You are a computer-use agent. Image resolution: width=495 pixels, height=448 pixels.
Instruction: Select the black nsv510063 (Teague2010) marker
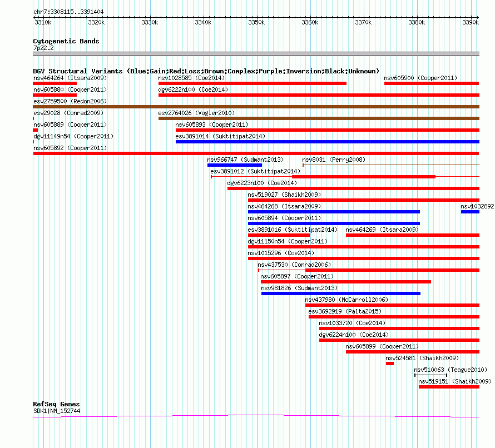pyautogui.click(x=430, y=375)
